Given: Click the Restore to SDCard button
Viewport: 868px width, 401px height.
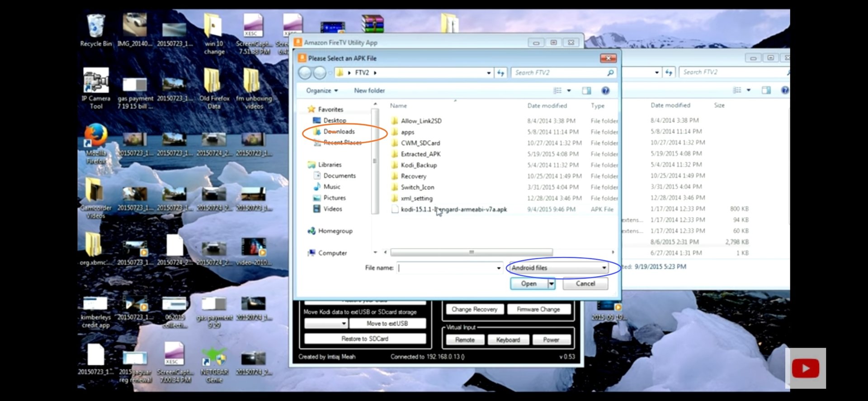Looking at the screenshot, I should pyautogui.click(x=365, y=339).
